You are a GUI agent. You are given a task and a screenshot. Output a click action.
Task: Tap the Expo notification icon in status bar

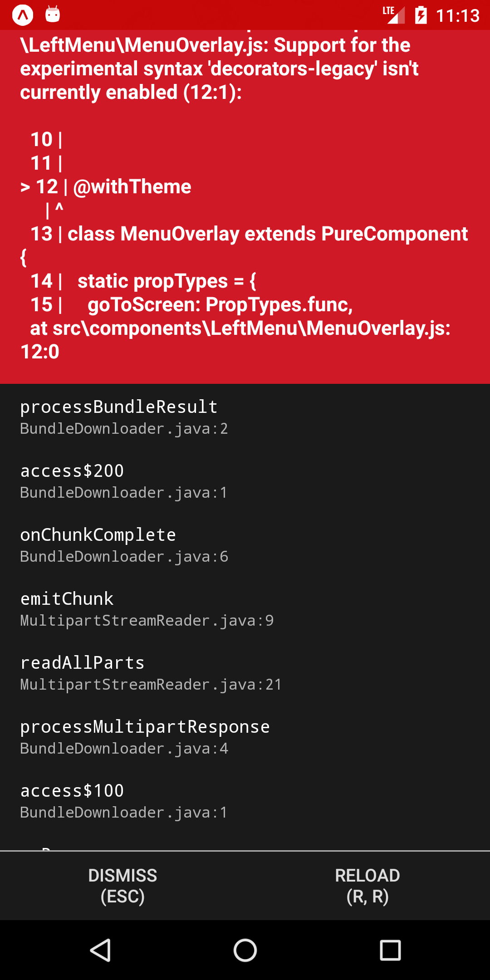point(23,15)
